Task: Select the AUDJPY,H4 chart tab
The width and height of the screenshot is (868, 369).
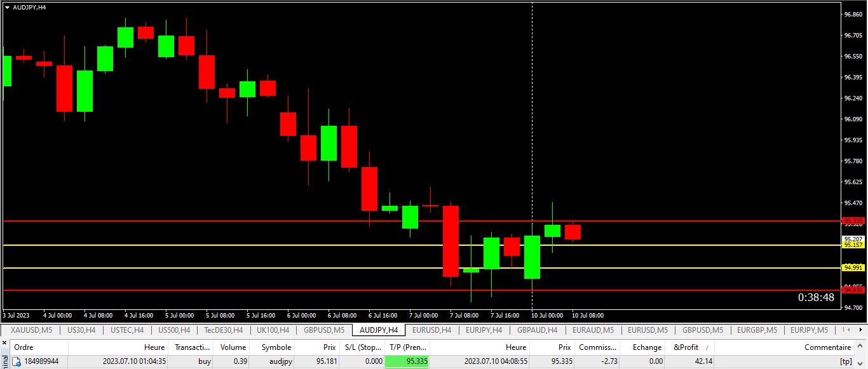Action: (x=379, y=330)
